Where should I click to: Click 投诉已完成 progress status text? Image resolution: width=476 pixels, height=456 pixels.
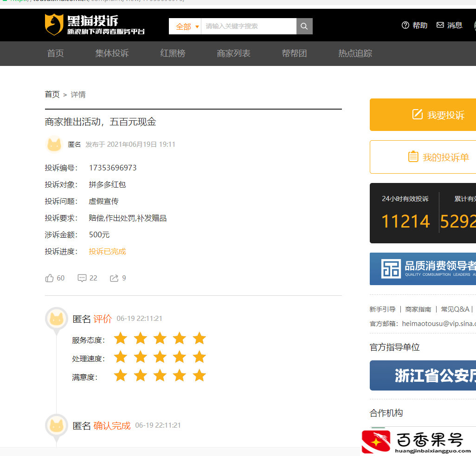[107, 252]
